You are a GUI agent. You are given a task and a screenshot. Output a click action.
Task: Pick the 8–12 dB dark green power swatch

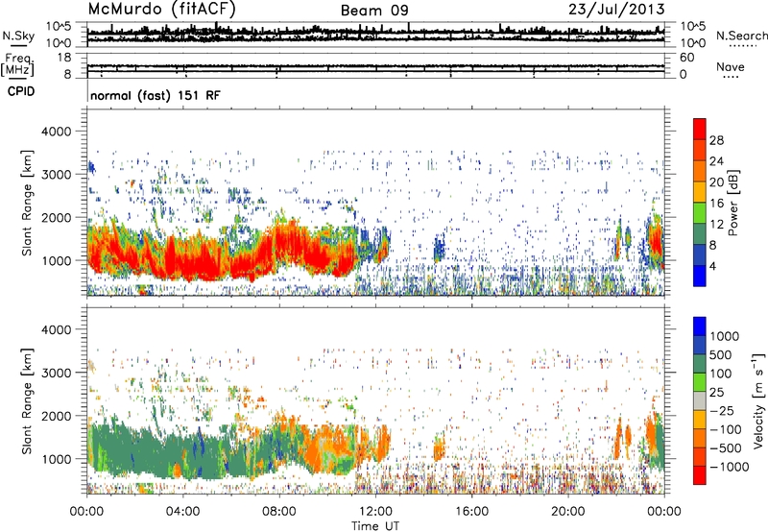(700, 234)
